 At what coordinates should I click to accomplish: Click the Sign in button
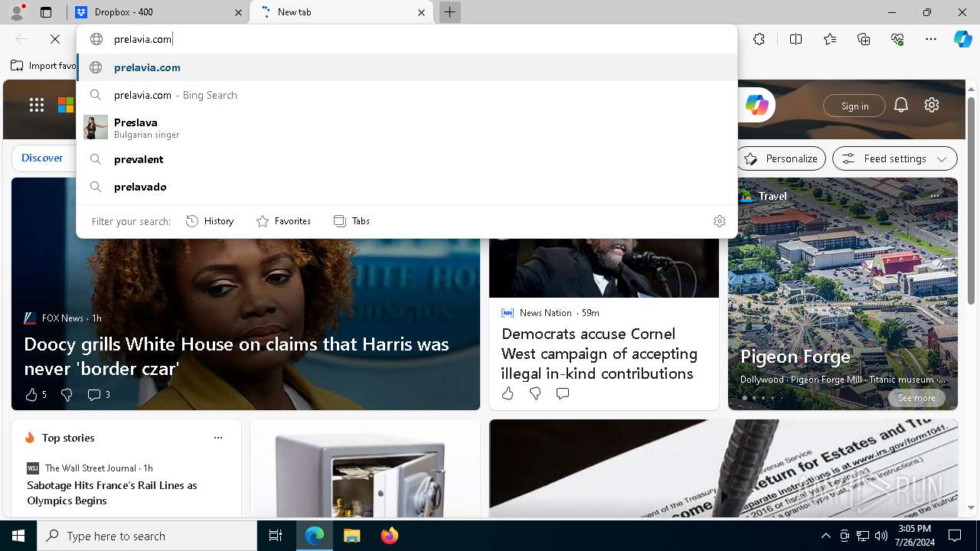point(854,106)
